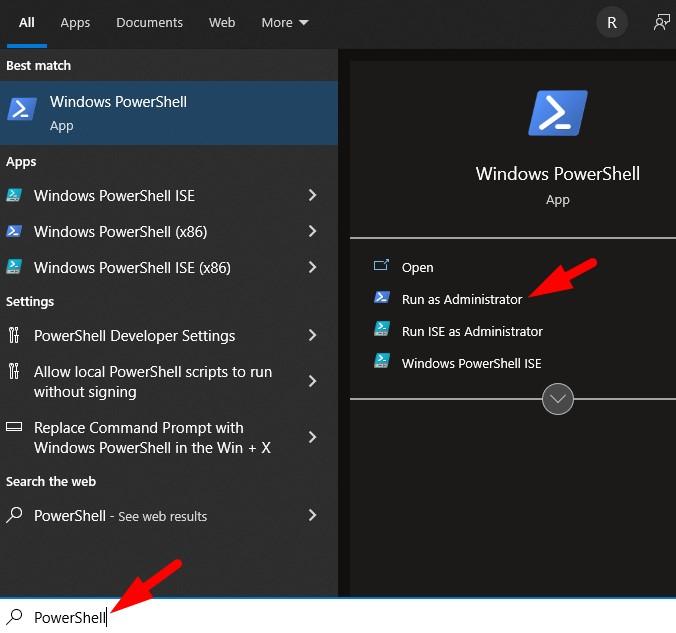Click Open in the details pane
676x633 pixels.
tap(417, 267)
